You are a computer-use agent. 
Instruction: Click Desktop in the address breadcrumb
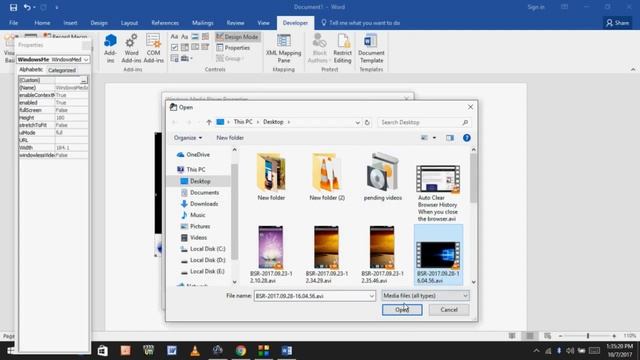[x=273, y=122]
